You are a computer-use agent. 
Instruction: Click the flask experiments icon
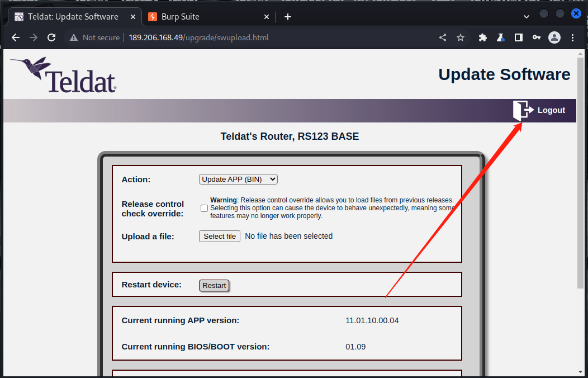501,37
